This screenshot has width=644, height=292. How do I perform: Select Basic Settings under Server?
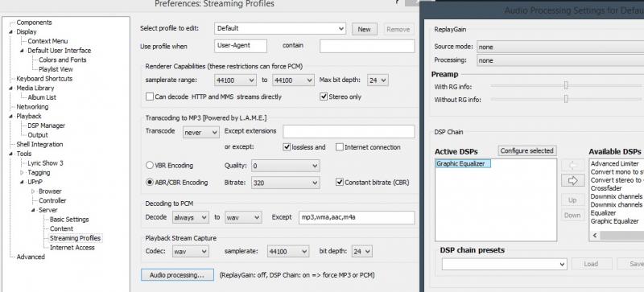pyautogui.click(x=69, y=220)
